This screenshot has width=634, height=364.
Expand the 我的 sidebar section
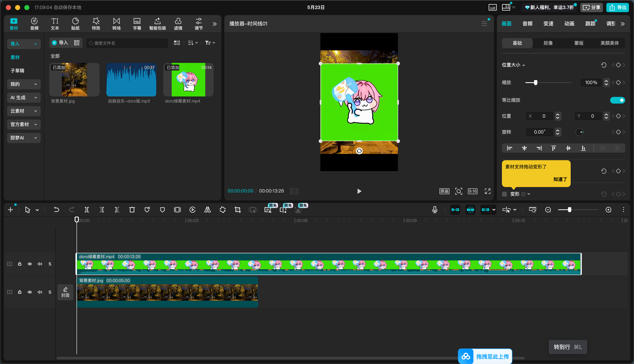pyautogui.click(x=24, y=84)
